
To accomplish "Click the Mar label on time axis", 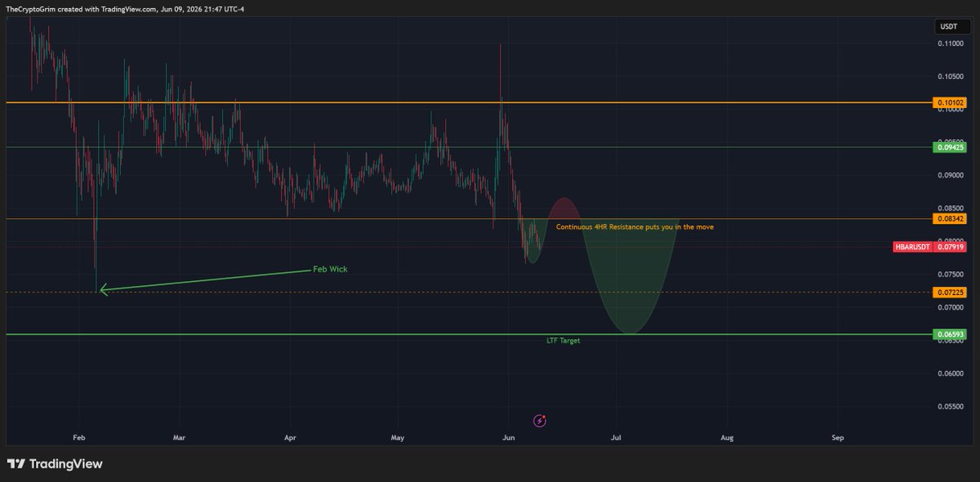I will click(180, 438).
